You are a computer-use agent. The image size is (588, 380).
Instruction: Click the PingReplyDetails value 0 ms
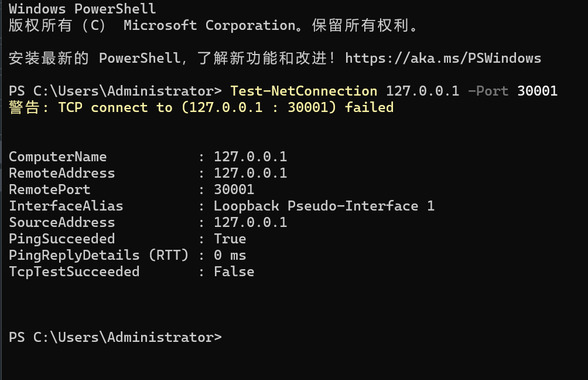pos(230,255)
